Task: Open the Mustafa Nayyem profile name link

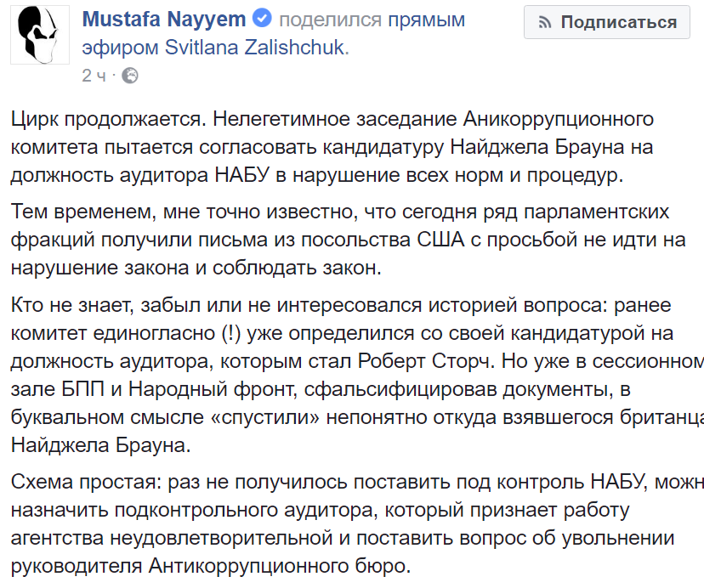Action: point(164,20)
